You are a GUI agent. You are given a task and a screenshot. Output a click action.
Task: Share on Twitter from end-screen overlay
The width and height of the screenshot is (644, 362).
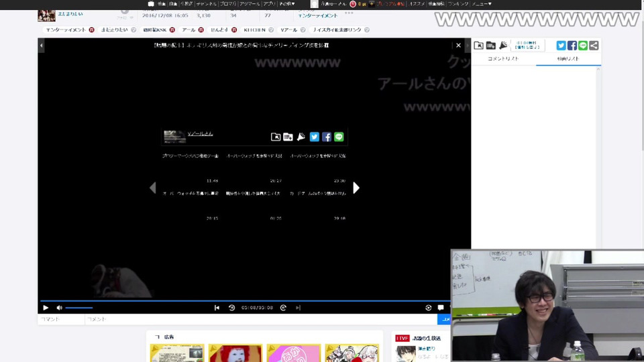point(314,137)
